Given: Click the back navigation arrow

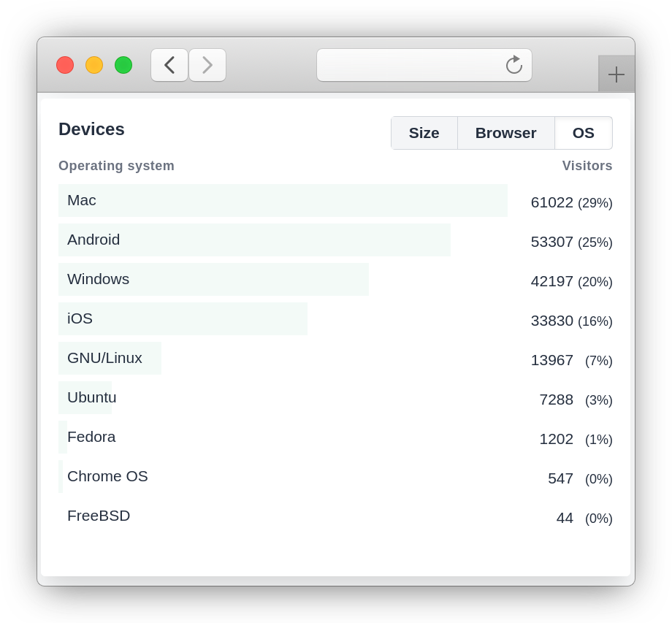Looking at the screenshot, I should click(x=169, y=65).
